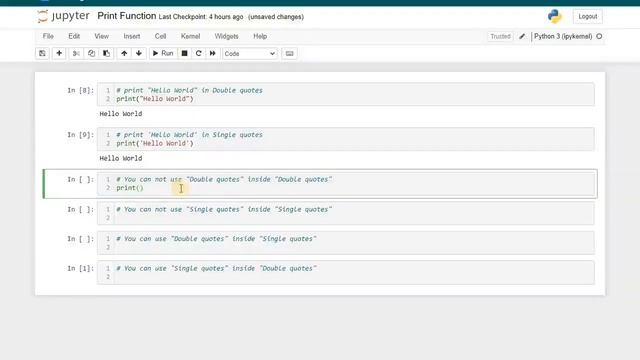Rename the notebook title Print Function
Viewport: 640px width, 360px height.
127,16
